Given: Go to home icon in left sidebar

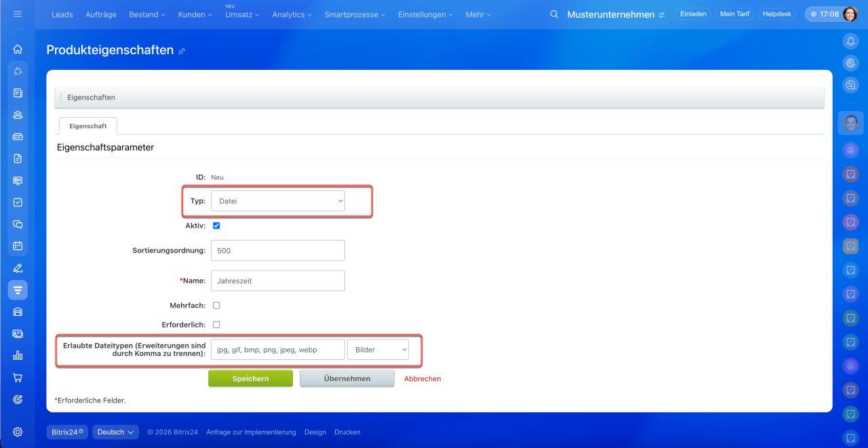Looking at the screenshot, I should [18, 49].
